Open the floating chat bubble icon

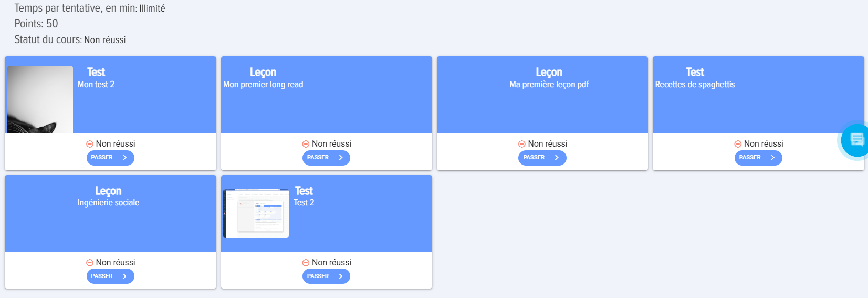point(856,140)
